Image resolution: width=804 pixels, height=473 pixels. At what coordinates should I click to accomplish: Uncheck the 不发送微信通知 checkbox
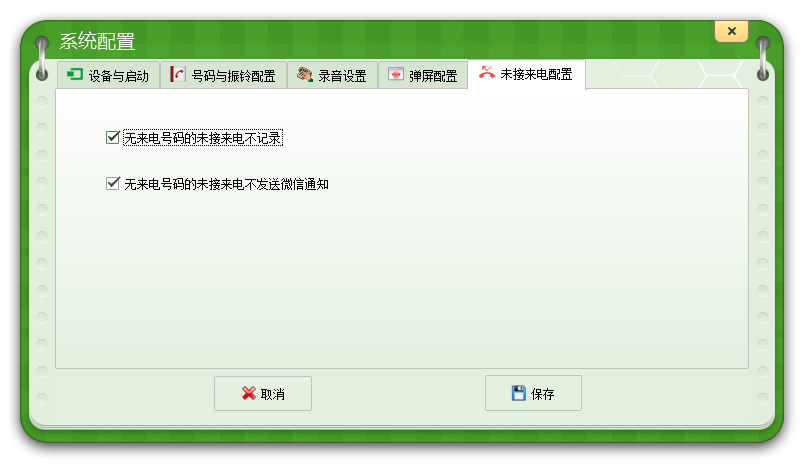(x=113, y=184)
